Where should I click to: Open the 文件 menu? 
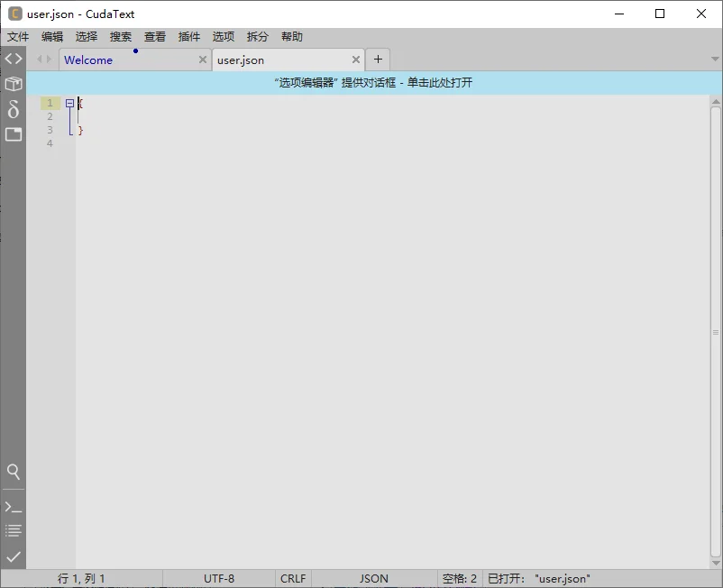(x=18, y=37)
